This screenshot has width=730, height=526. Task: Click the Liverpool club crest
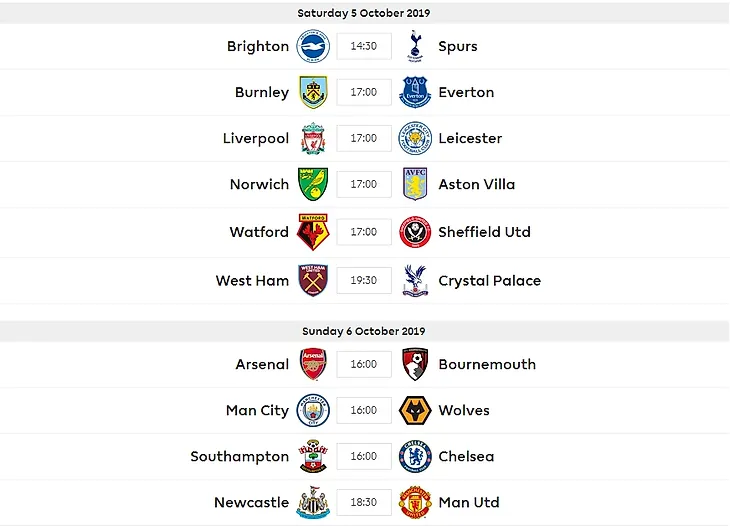coord(313,138)
